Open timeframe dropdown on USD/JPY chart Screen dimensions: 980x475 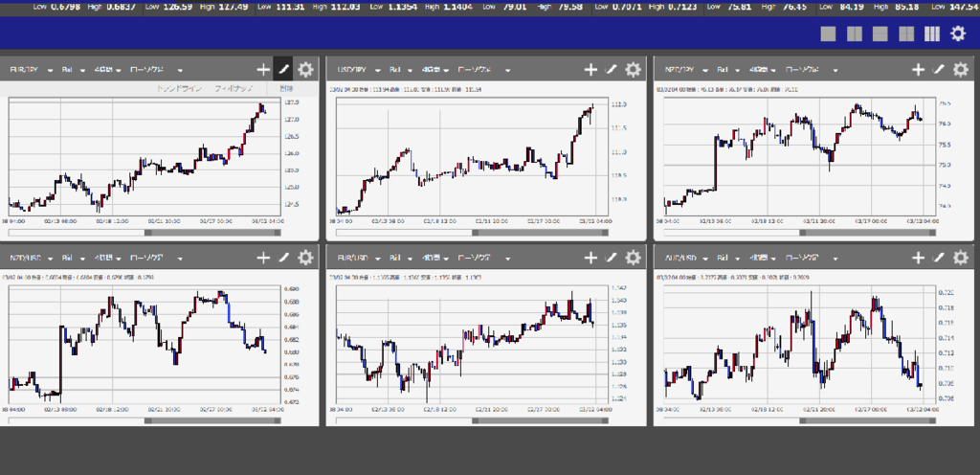pos(435,70)
